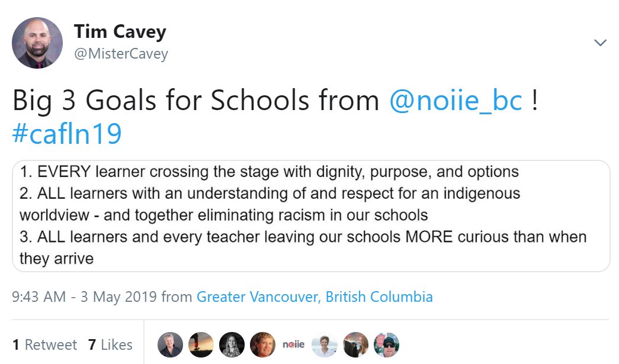
Task: Click the tweet text 'Big 3 Goals for Schools'
Action: [x=195, y=101]
